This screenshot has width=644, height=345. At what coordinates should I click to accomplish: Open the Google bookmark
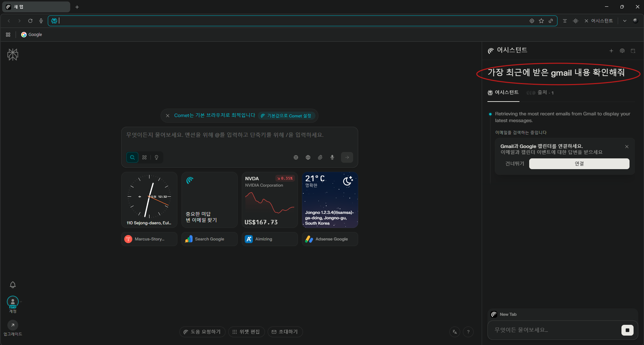tap(32, 35)
